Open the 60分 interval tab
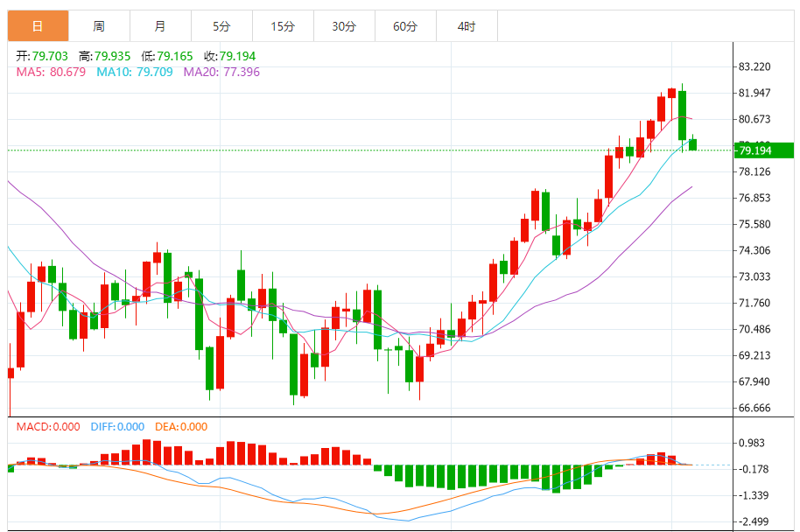 [405, 26]
